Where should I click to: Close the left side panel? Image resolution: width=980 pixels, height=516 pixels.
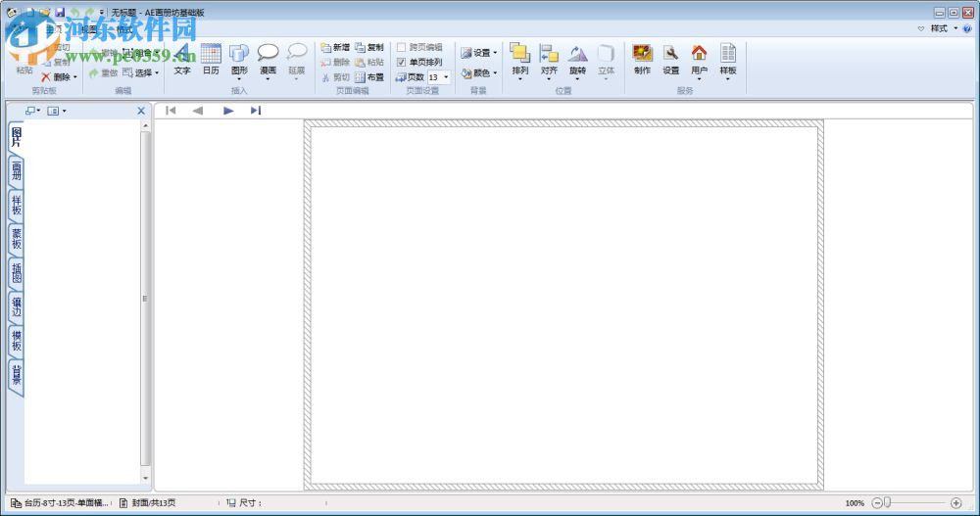pos(141,111)
